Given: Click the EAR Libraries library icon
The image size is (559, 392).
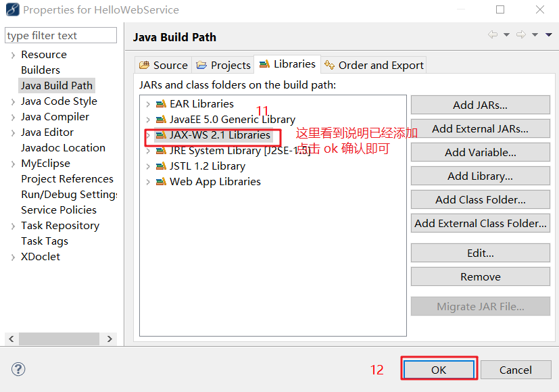Looking at the screenshot, I should (161, 103).
